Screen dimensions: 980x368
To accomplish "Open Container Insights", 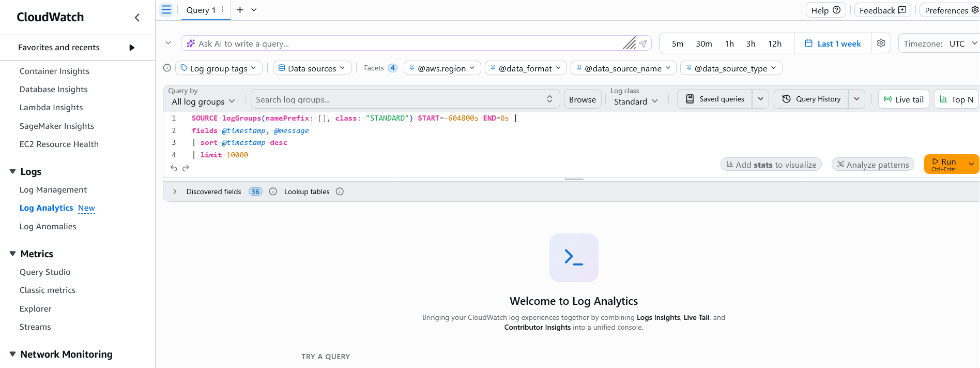I will pos(54,71).
